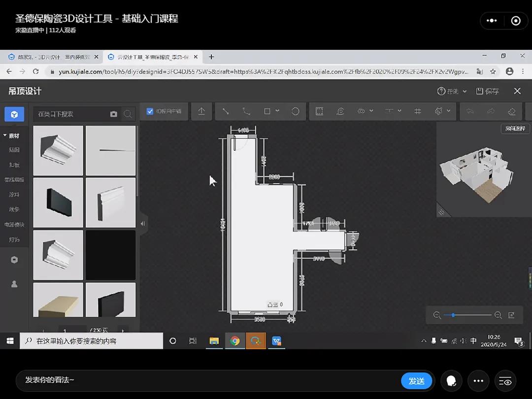The width and height of the screenshot is (532, 399).
Task: Select 灯饰 category in left sidebar
Action: pyautogui.click(x=14, y=239)
